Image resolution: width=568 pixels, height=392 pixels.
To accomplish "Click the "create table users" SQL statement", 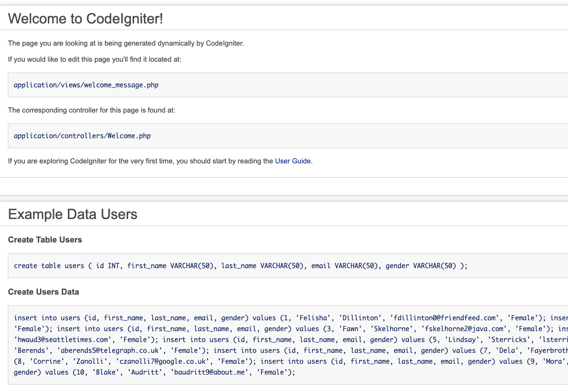I will pos(241,266).
